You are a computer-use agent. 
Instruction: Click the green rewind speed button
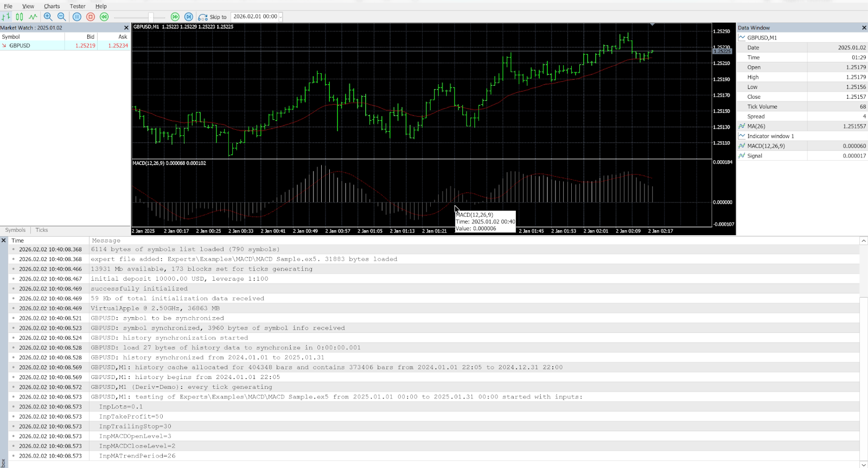point(104,17)
